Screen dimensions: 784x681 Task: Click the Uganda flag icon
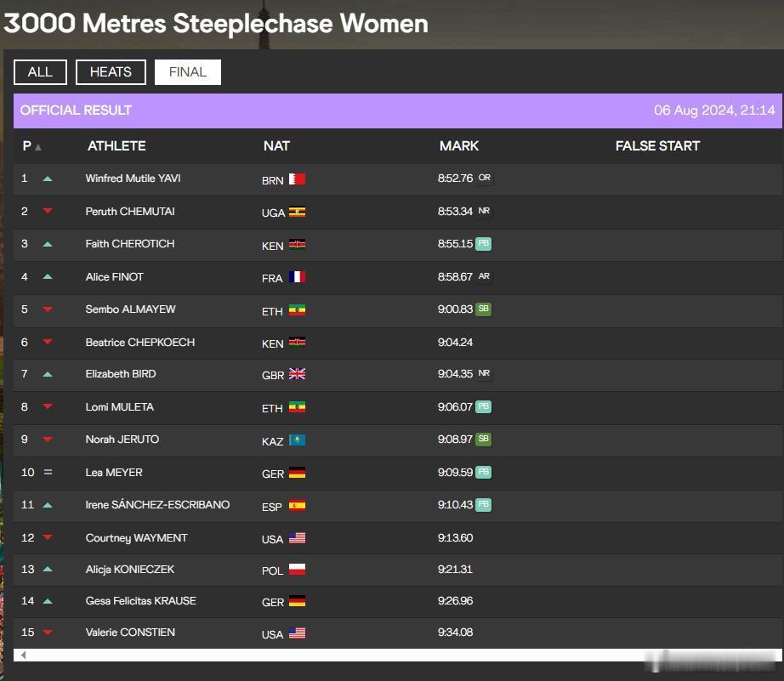pyautogui.click(x=297, y=212)
